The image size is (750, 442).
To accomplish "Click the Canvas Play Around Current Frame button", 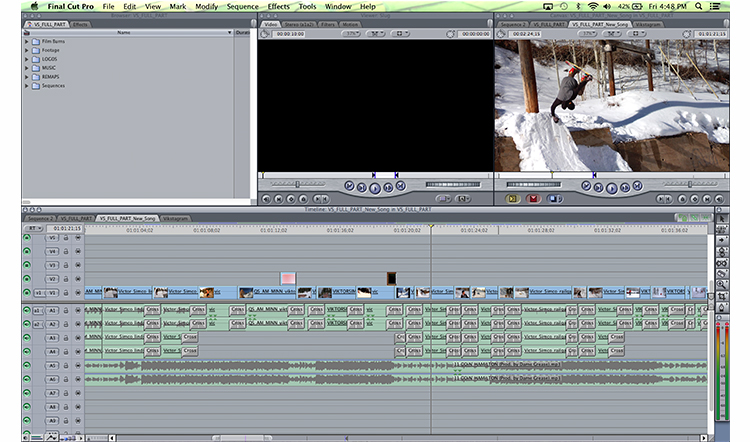I will 625,188.
